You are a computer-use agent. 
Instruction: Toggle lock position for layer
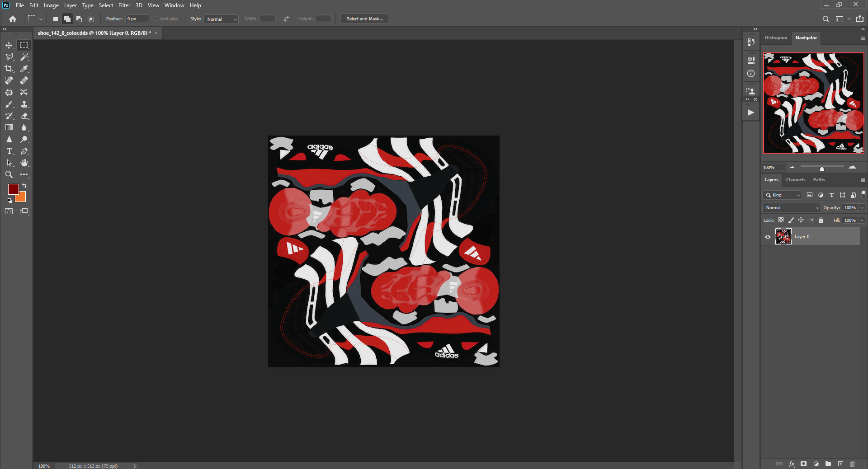pos(801,220)
